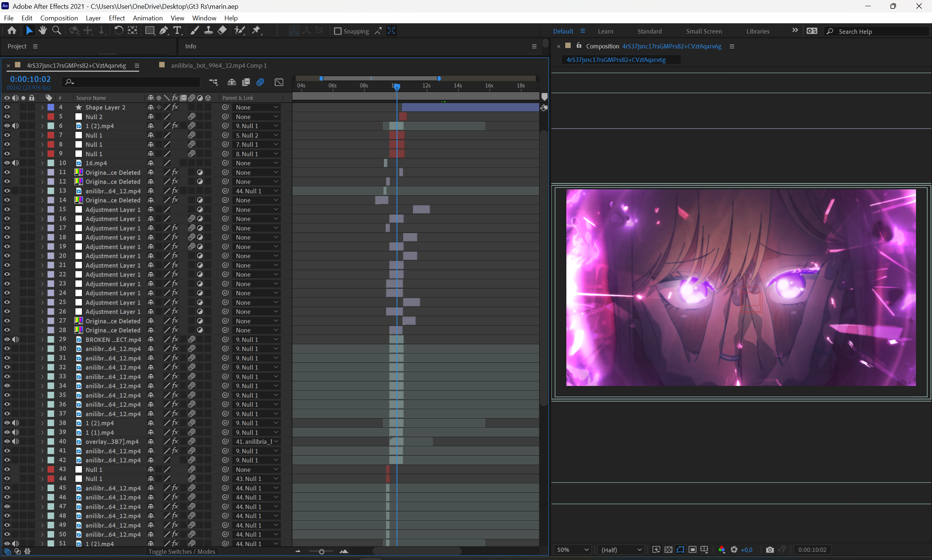This screenshot has width=932, height=560.
Task: Expand Shape Layer 2 properties
Action: (42, 107)
